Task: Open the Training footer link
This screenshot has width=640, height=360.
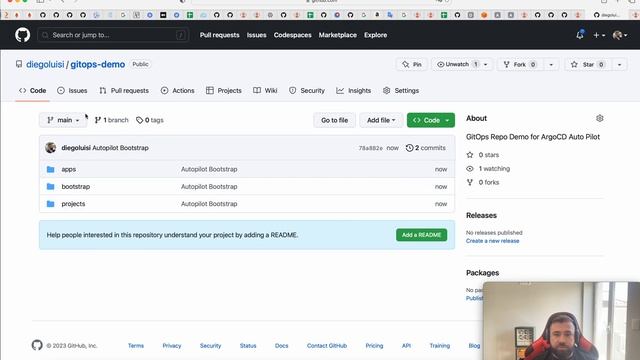Action: click(x=440, y=346)
